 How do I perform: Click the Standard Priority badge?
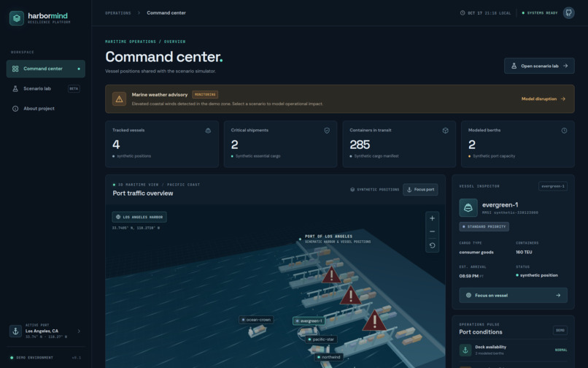tap(484, 227)
